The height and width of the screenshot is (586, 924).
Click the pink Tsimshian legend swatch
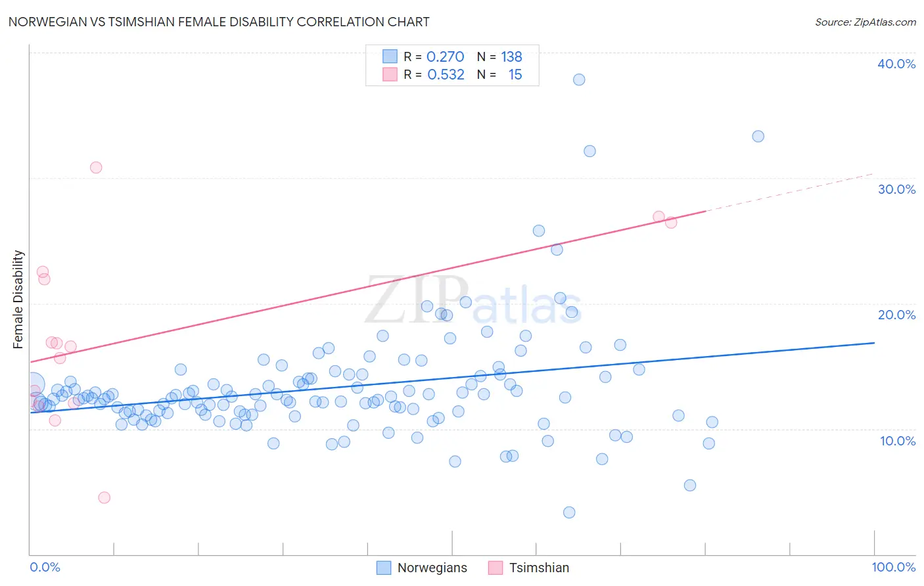[496, 568]
